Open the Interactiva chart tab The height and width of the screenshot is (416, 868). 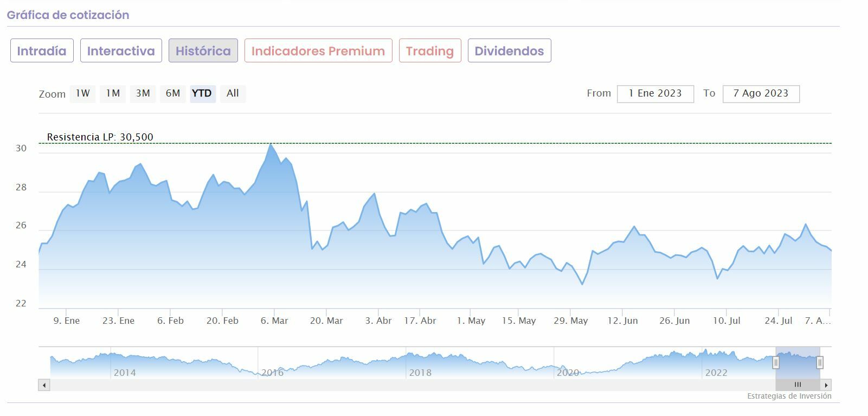121,51
